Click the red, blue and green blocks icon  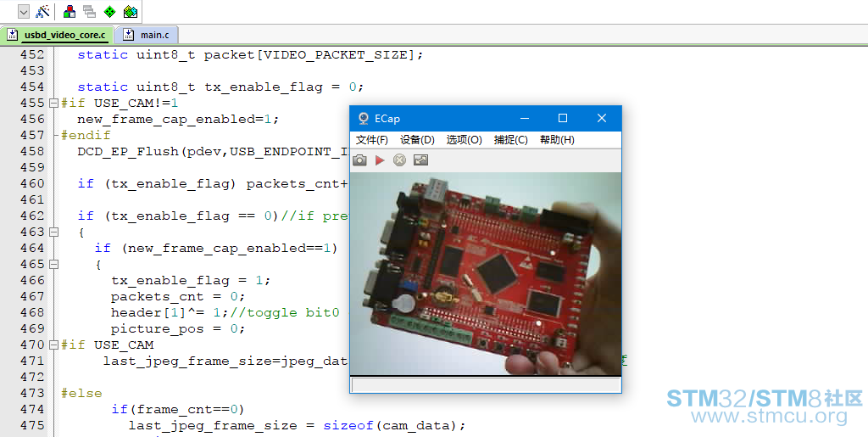pyautogui.click(x=70, y=12)
